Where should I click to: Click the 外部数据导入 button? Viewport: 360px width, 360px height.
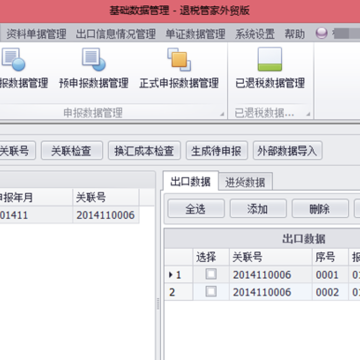click(x=288, y=151)
